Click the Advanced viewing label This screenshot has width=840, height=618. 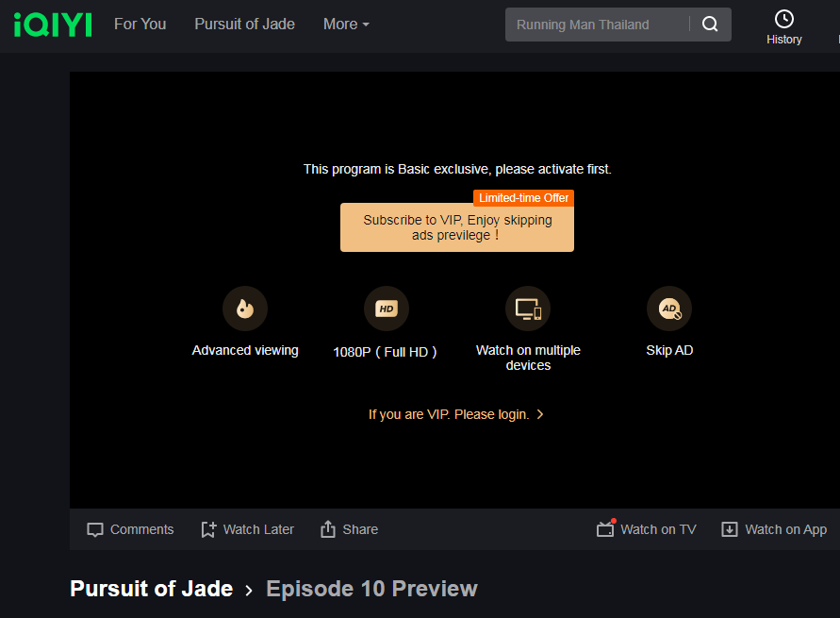[x=245, y=351]
